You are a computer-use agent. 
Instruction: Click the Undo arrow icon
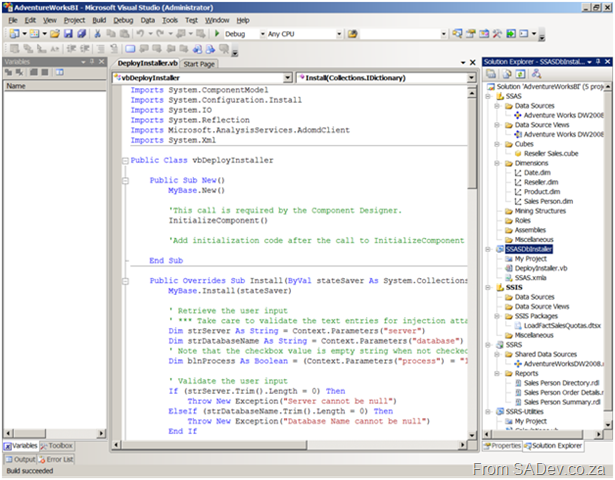[x=140, y=34]
